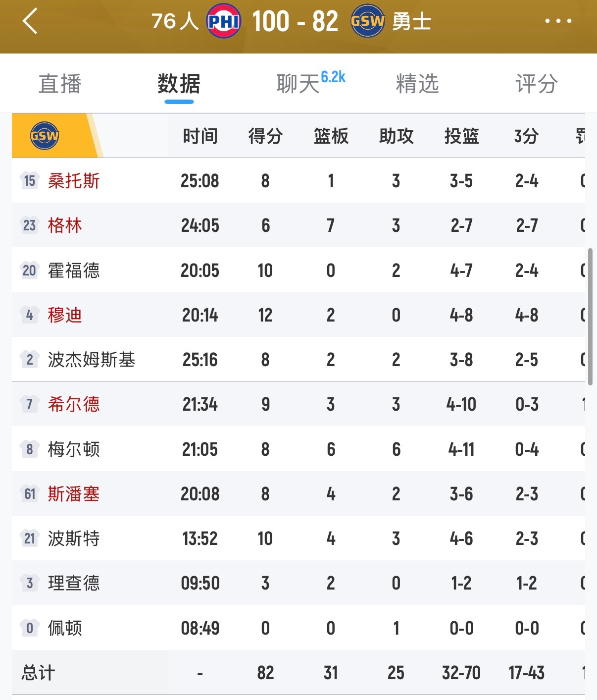Open the 评分 tab

point(536,83)
